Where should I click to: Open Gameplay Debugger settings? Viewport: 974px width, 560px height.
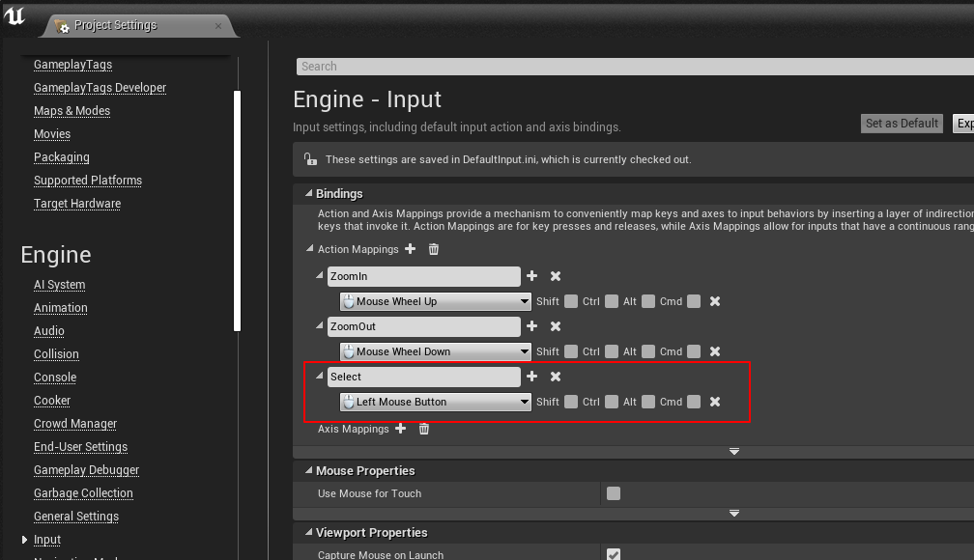86,470
